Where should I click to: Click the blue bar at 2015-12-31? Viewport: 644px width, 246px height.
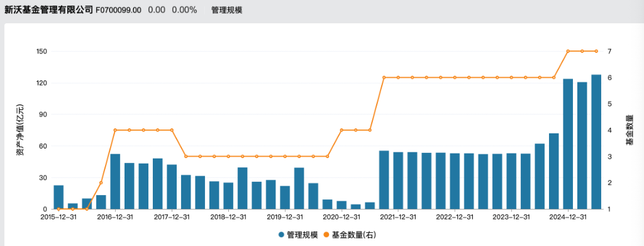coord(58,197)
